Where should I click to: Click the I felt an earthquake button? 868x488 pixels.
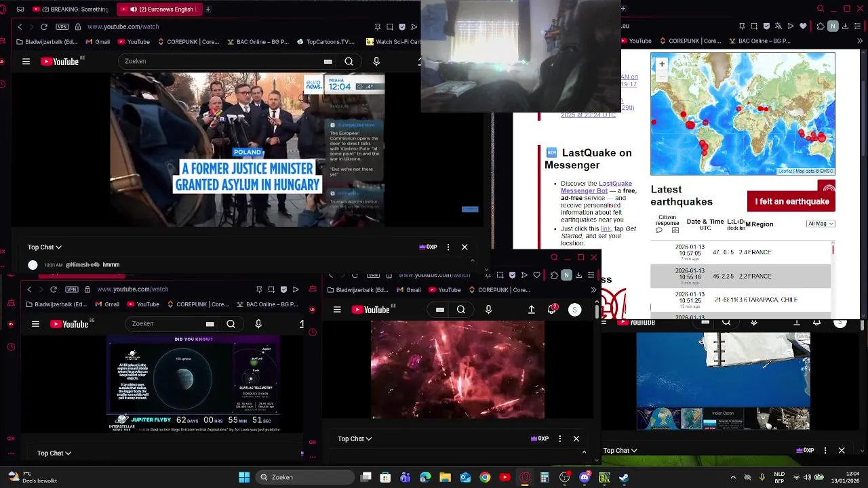[x=791, y=201]
